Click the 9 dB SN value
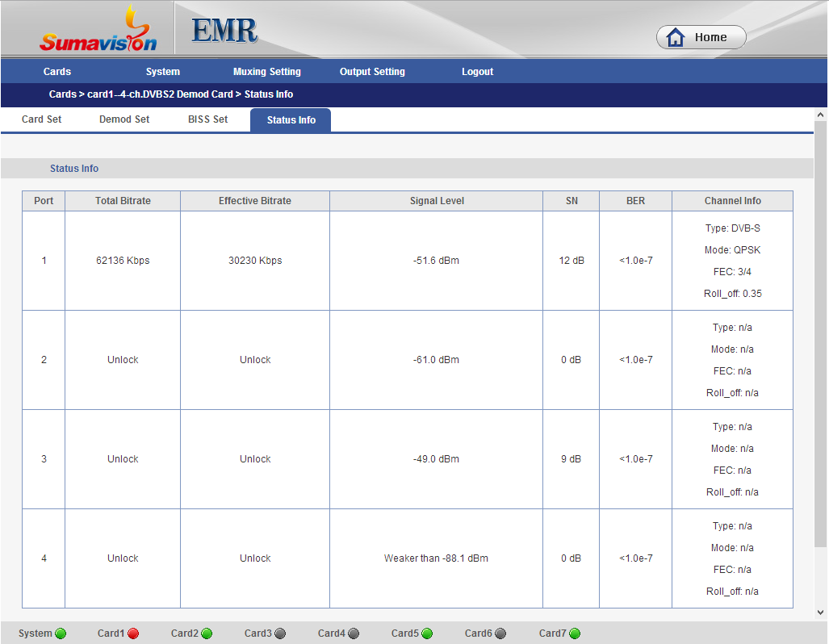829x644 pixels. 571,459
